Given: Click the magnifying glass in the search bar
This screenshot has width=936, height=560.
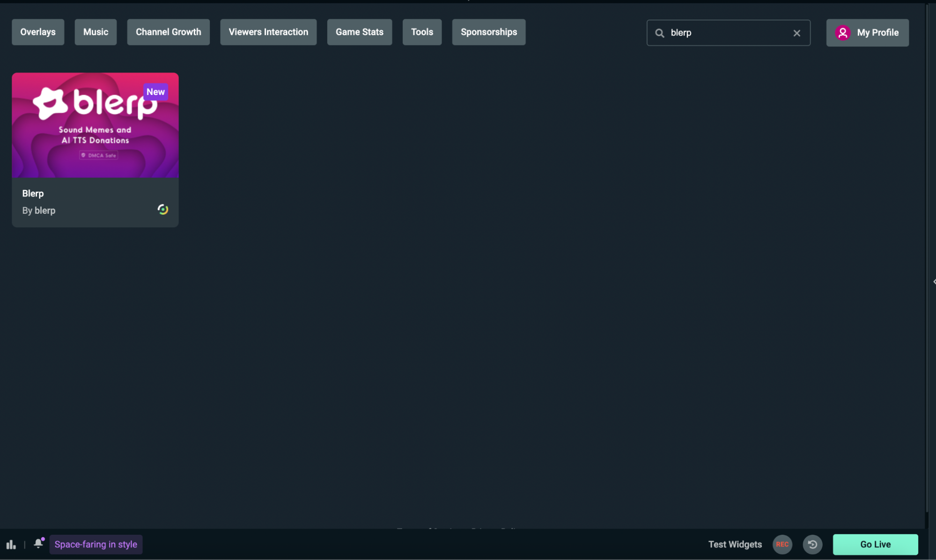Looking at the screenshot, I should coord(659,33).
